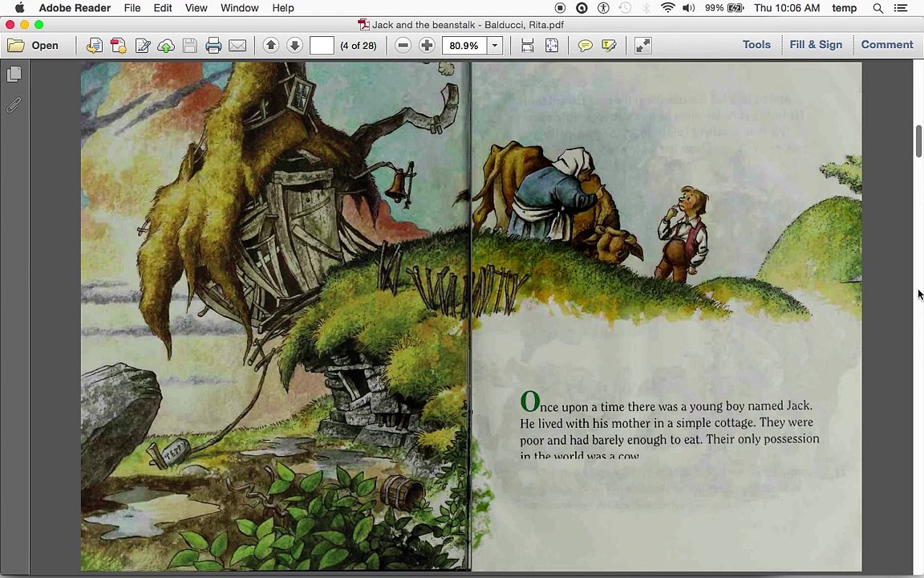Click the PDF icon in window title

[363, 25]
